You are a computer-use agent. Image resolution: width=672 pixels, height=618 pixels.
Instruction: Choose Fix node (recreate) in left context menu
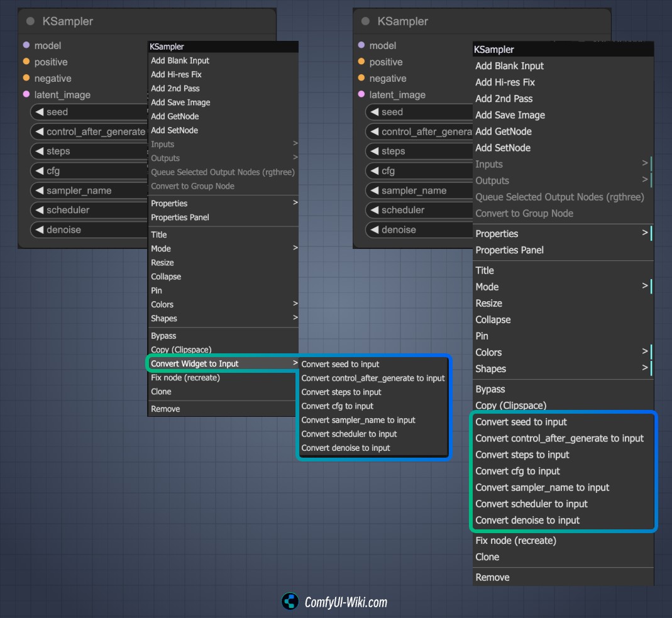pos(223,378)
